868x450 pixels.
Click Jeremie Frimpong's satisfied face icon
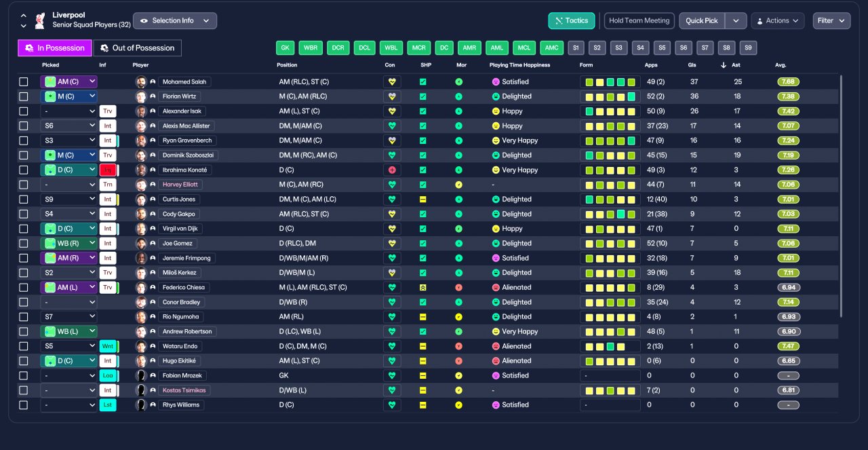point(496,258)
